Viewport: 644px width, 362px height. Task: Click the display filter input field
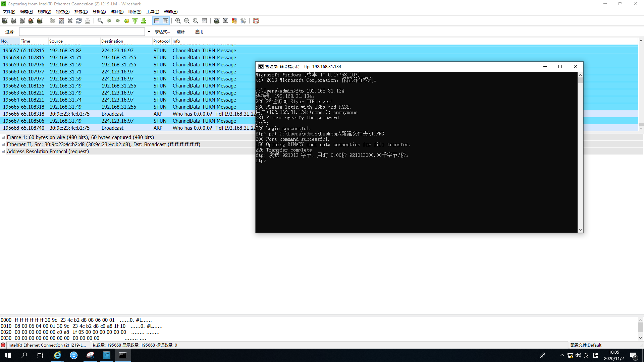click(82, 32)
